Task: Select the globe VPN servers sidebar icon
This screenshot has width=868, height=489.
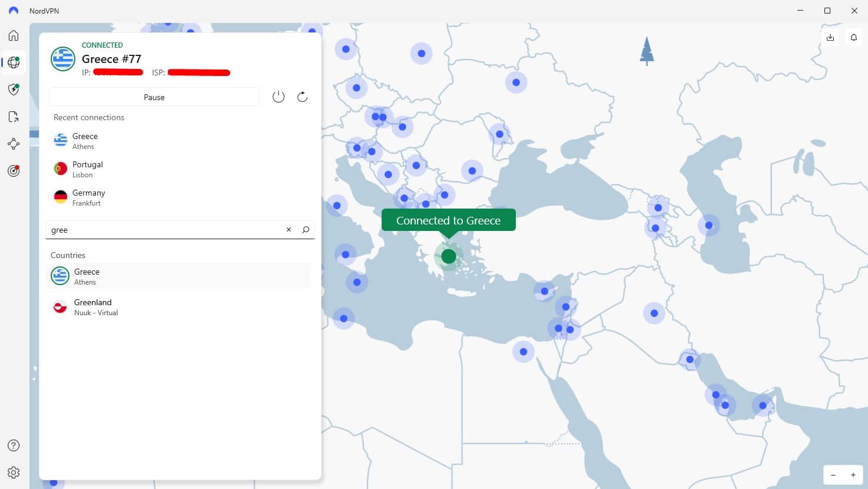Action: pos(14,62)
